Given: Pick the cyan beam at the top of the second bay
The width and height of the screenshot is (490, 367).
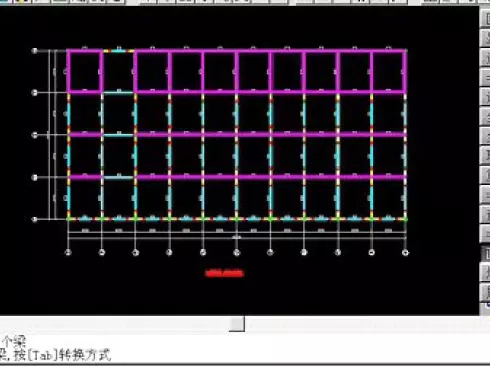Looking at the screenshot, I should click(118, 51).
